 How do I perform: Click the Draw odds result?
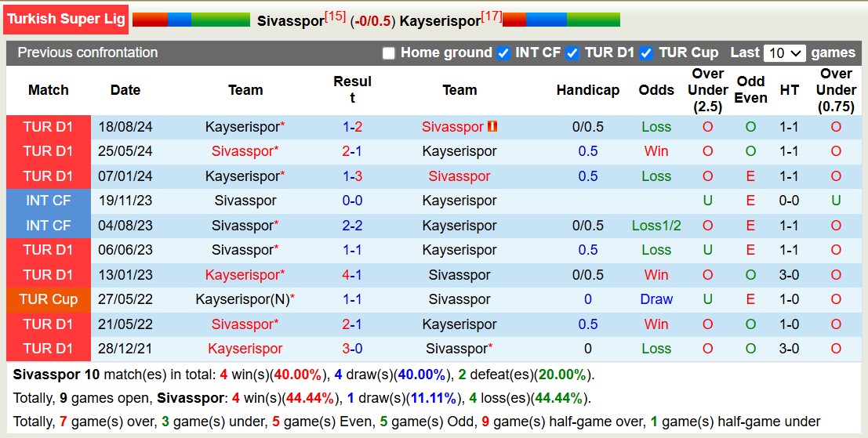[656, 299]
